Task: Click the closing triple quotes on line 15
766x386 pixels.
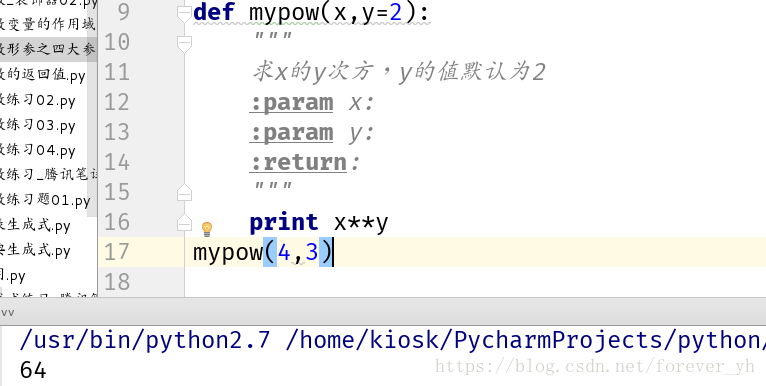Action: pos(273,187)
